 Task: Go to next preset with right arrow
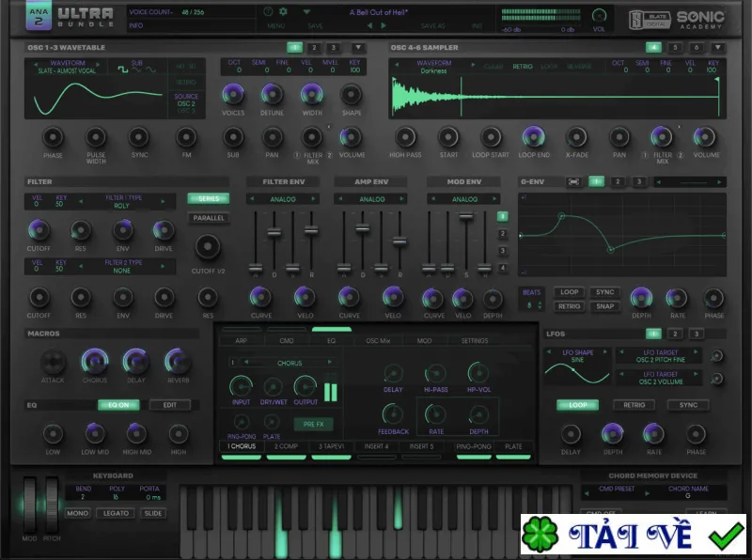tap(384, 25)
